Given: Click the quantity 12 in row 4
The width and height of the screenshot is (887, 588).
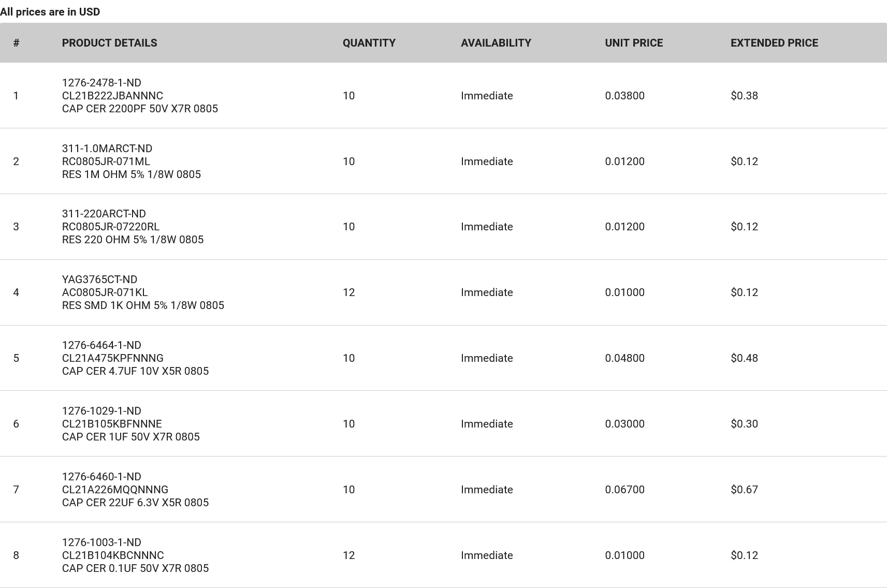Looking at the screenshot, I should tap(348, 292).
